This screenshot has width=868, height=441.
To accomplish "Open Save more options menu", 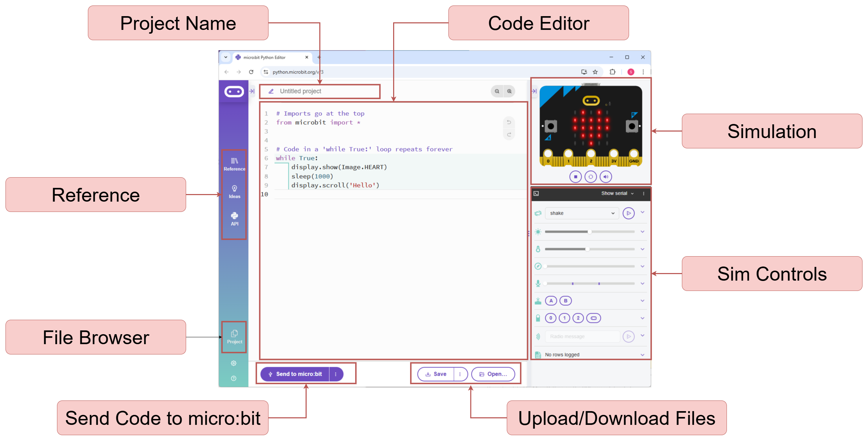I will (460, 374).
